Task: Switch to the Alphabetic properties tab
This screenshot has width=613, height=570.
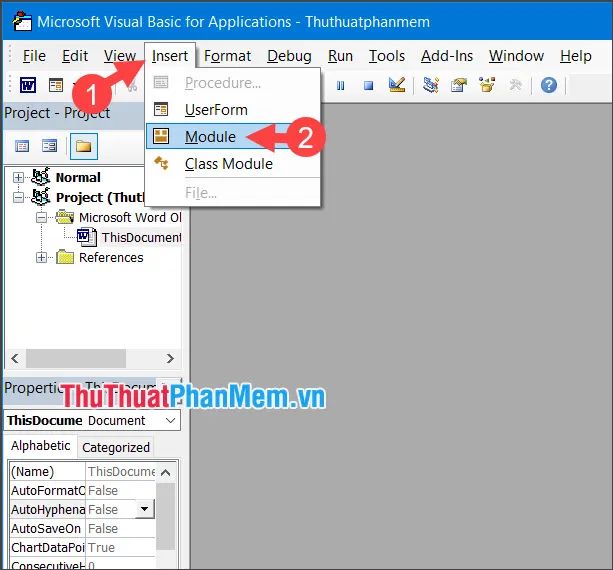Action: 41,446
